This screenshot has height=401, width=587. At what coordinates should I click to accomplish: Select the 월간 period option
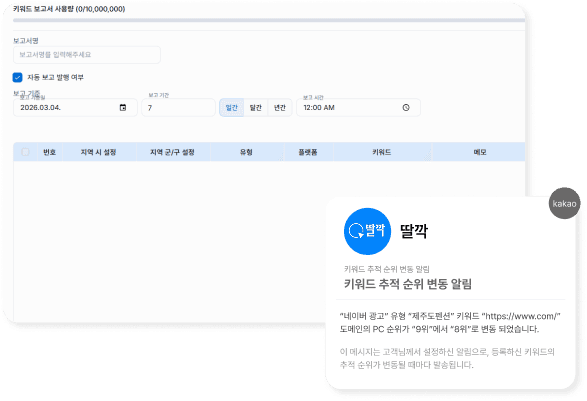256,108
